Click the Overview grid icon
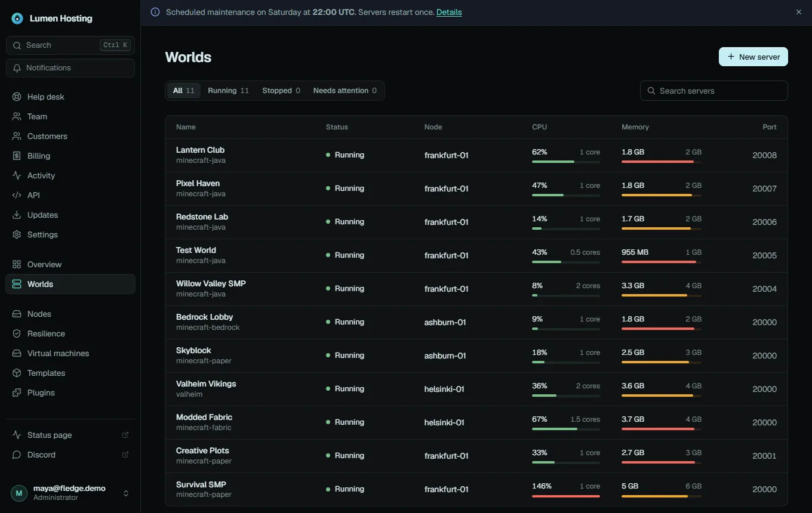The height and width of the screenshot is (513, 812). pyautogui.click(x=17, y=264)
